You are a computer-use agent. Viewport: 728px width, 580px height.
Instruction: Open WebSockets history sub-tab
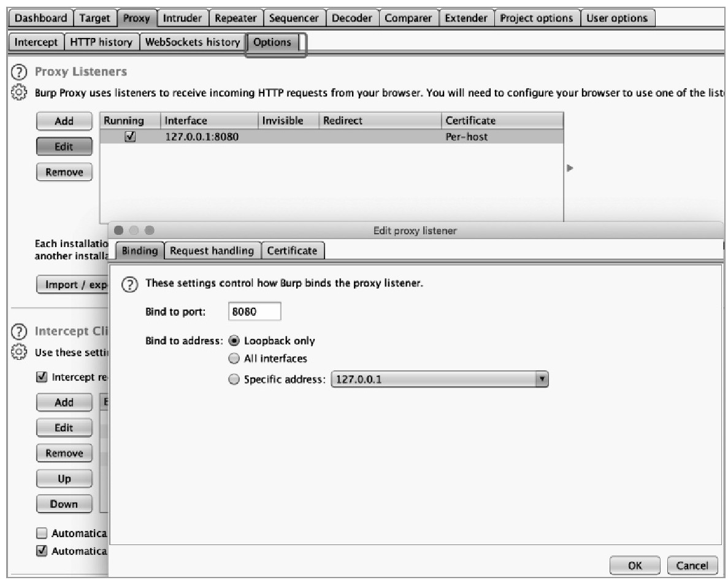193,42
